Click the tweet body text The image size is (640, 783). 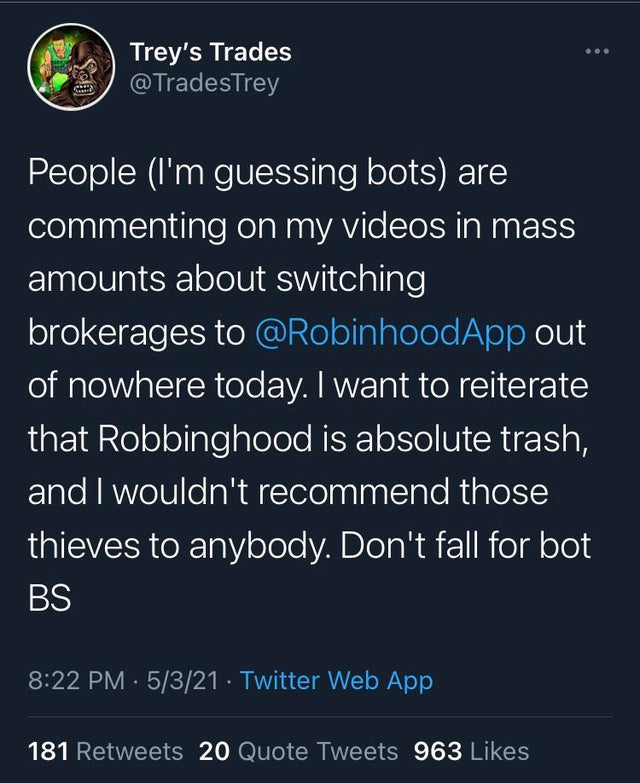310,385
